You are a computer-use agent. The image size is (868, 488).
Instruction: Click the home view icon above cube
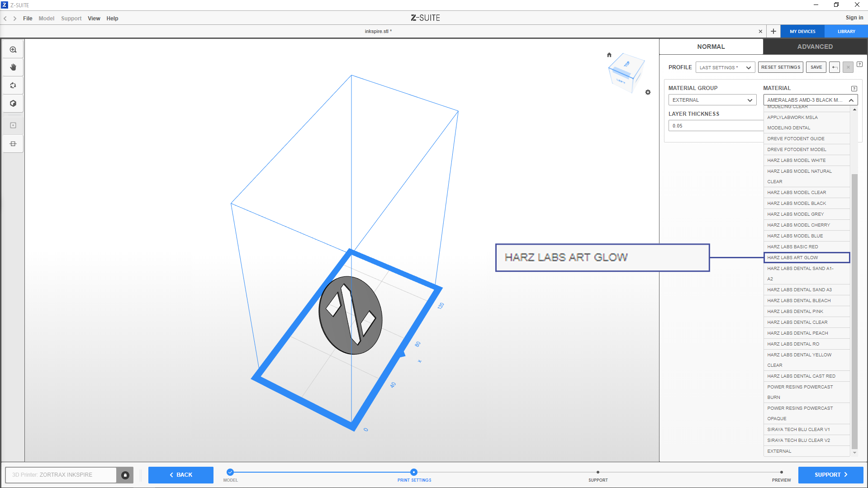point(609,55)
